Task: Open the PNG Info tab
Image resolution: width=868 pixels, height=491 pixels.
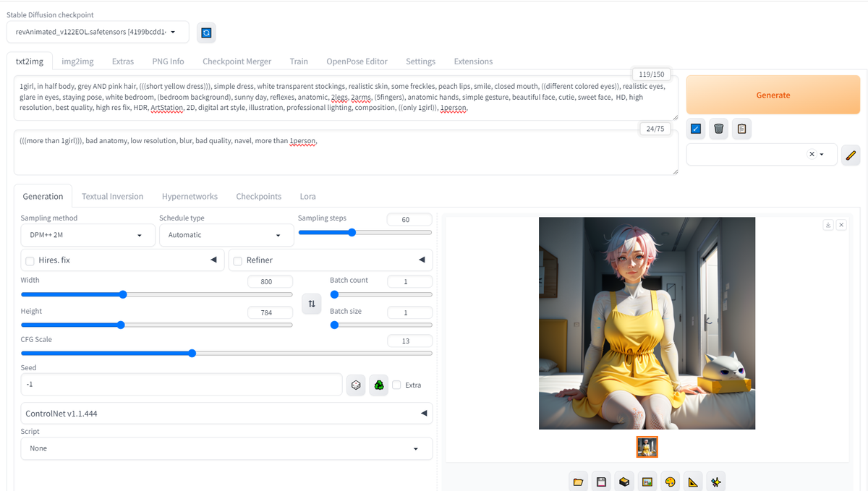Action: (x=168, y=61)
